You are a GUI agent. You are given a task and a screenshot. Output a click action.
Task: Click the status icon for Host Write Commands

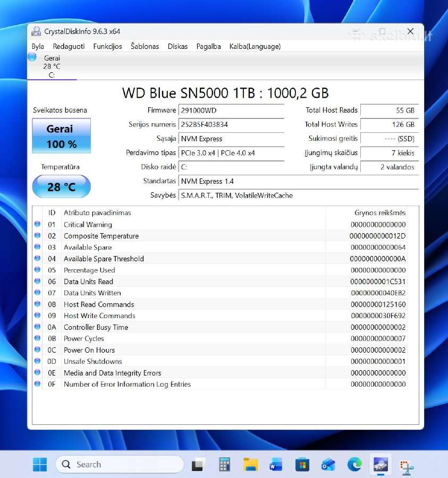point(38,315)
